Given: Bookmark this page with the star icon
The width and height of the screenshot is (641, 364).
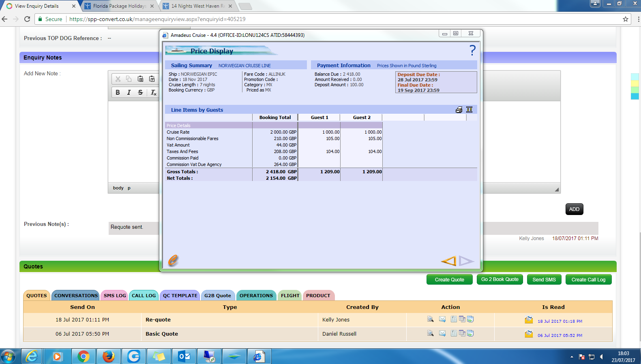Looking at the screenshot, I should pos(626,19).
